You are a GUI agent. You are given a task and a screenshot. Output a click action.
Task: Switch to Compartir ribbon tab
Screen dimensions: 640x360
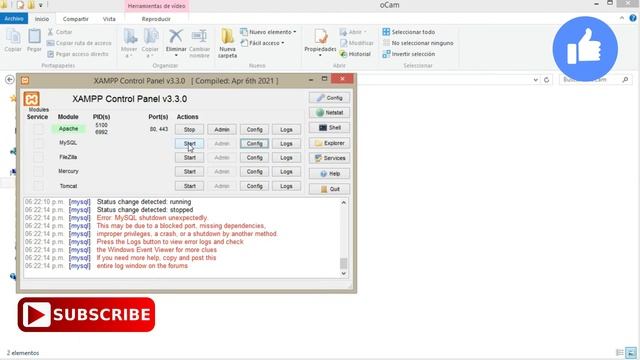pos(76,19)
